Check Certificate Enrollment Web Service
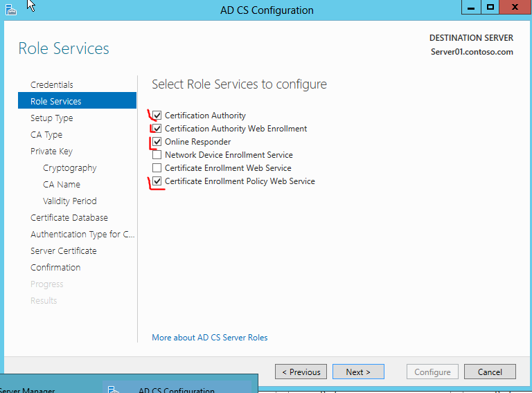 pyautogui.click(x=157, y=168)
